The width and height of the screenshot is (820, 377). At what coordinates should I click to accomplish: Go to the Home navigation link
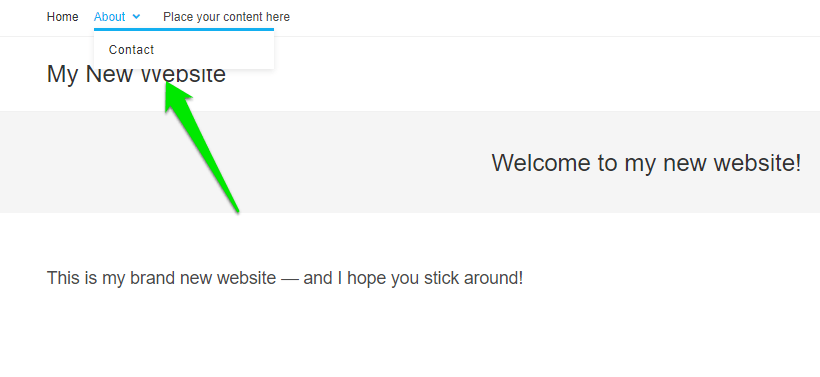point(62,17)
